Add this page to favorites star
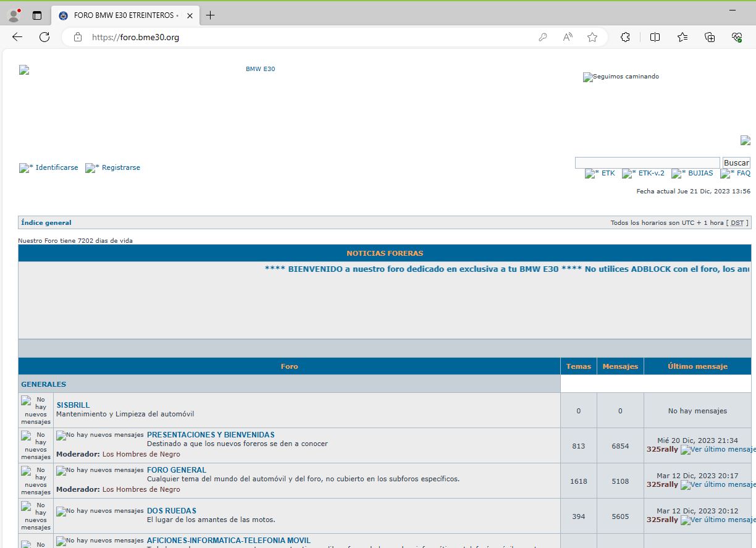The image size is (756, 548). point(592,37)
